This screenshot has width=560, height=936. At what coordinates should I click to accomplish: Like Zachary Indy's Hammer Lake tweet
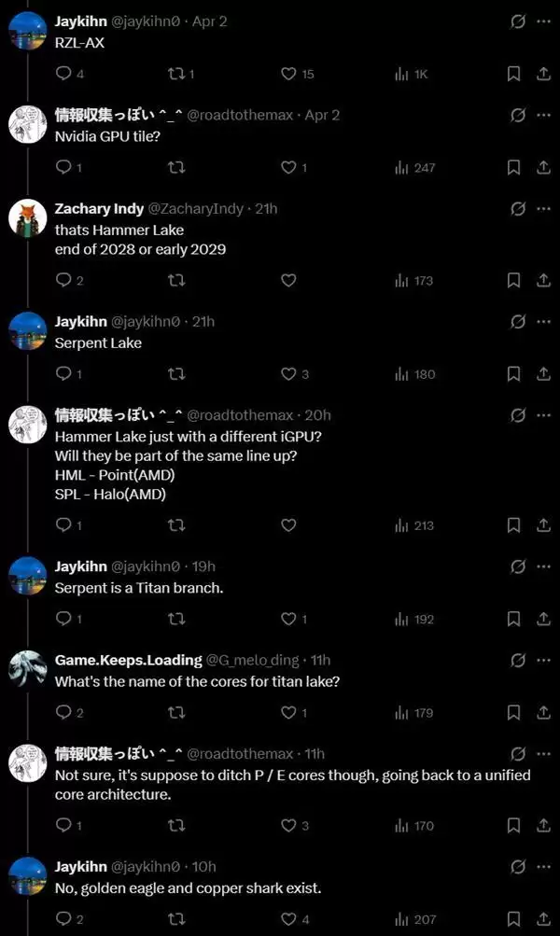coord(288,280)
